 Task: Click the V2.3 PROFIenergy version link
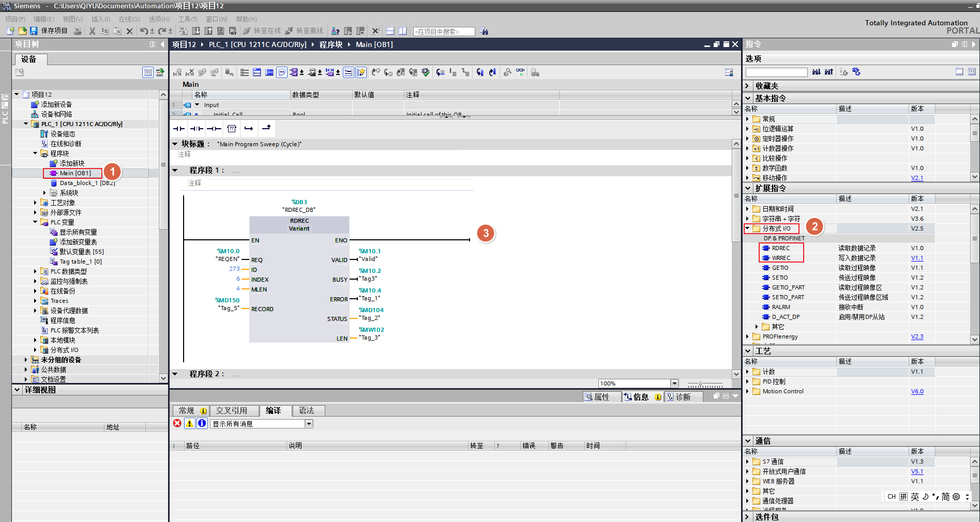(x=917, y=336)
